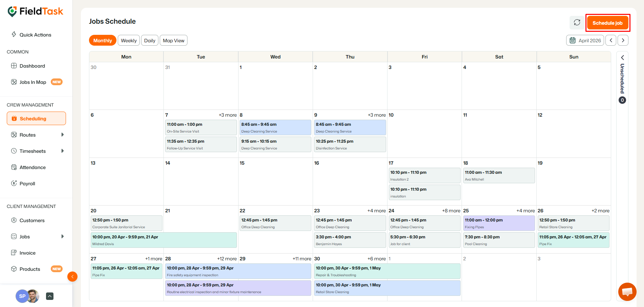Open On-Site Service Visit job
This screenshot has width=644, height=307.
click(x=201, y=127)
